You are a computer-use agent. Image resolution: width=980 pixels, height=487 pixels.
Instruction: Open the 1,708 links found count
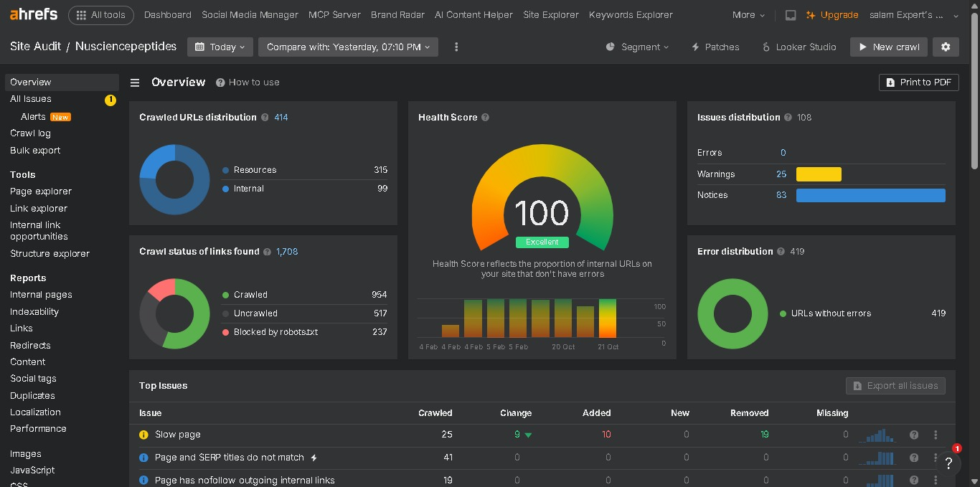coord(287,252)
